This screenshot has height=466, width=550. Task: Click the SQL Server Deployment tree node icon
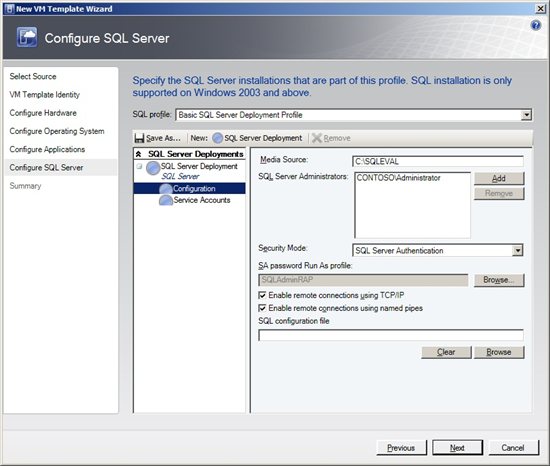coord(153,168)
